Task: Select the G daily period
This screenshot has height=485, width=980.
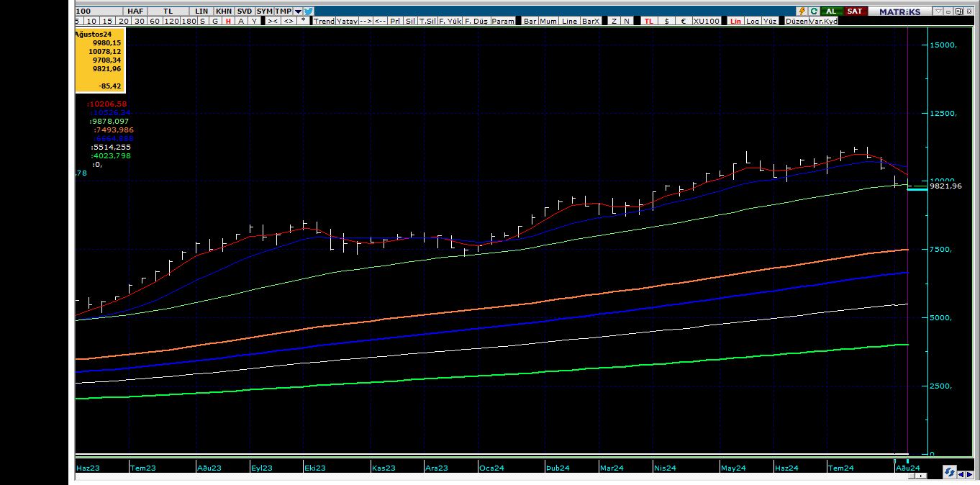Action: (x=215, y=22)
